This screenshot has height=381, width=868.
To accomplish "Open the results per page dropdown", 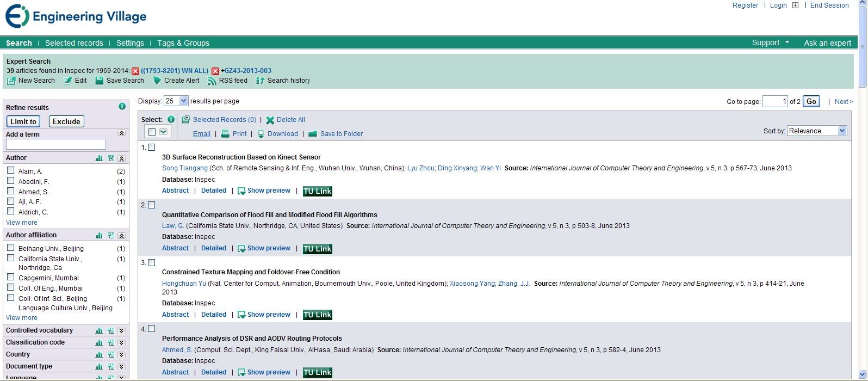I will (x=176, y=101).
